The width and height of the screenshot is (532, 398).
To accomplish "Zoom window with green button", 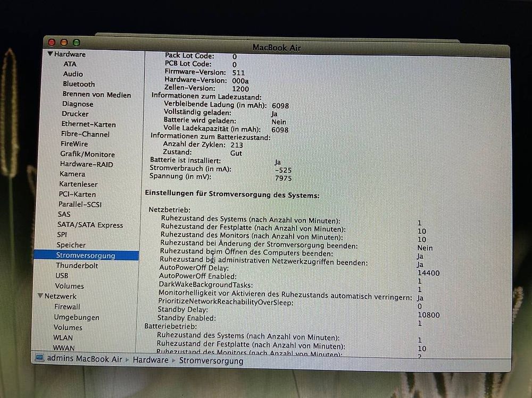I will pyautogui.click(x=77, y=43).
